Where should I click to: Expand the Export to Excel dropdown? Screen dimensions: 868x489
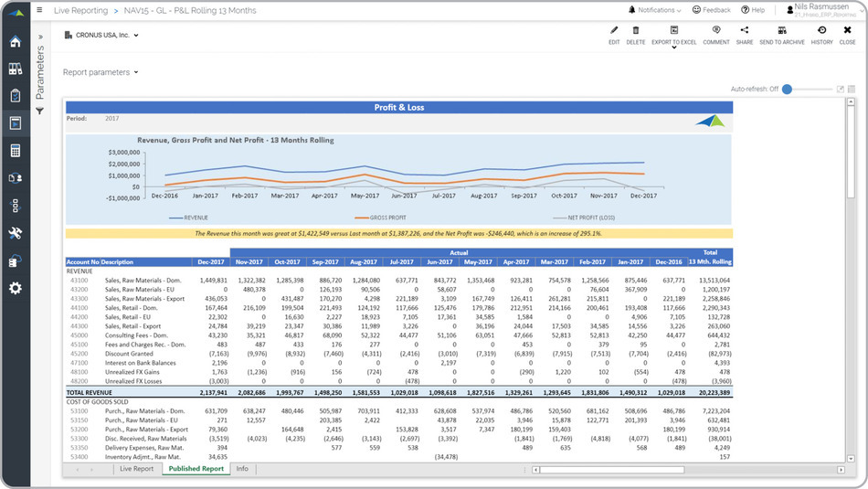[x=674, y=47]
